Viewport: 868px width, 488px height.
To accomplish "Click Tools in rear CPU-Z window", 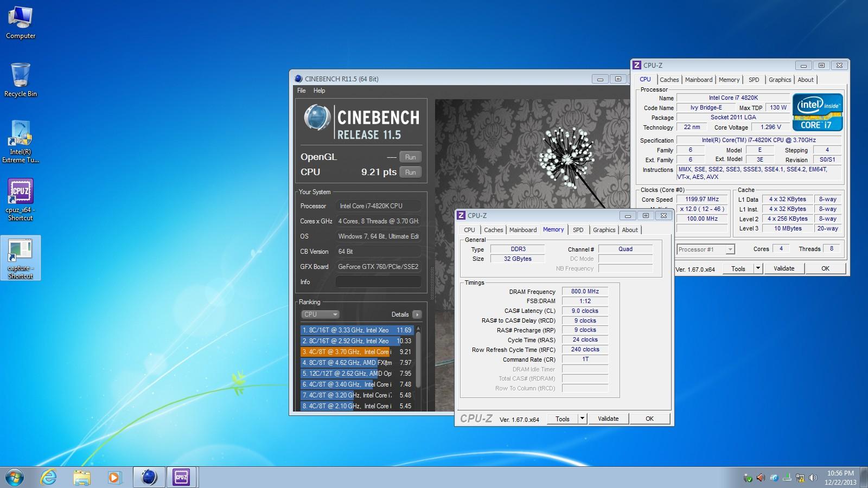I will [738, 268].
